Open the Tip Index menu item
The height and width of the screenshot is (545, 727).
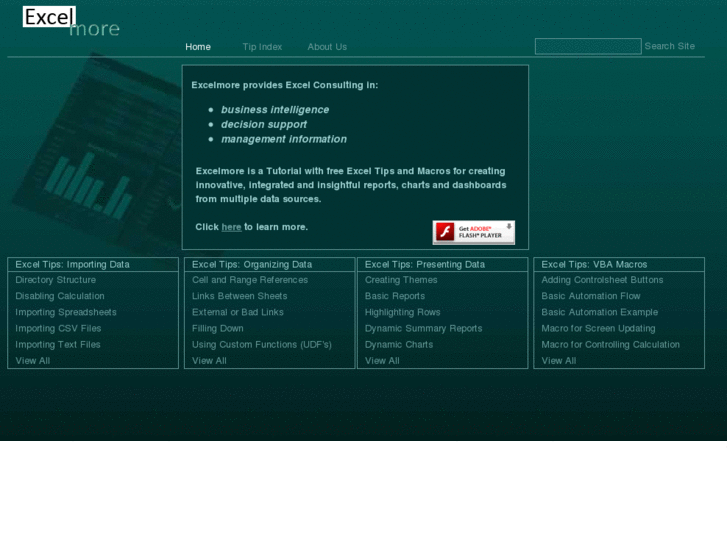pyautogui.click(x=262, y=47)
